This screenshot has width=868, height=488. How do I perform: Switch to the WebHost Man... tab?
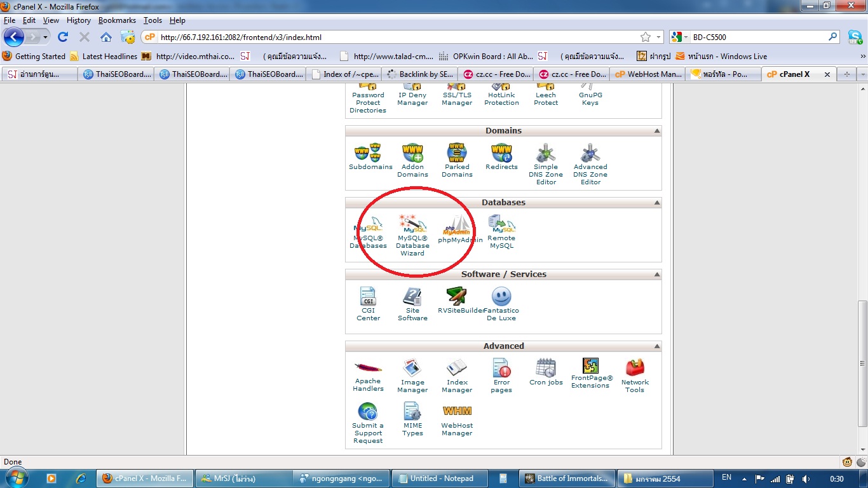648,74
